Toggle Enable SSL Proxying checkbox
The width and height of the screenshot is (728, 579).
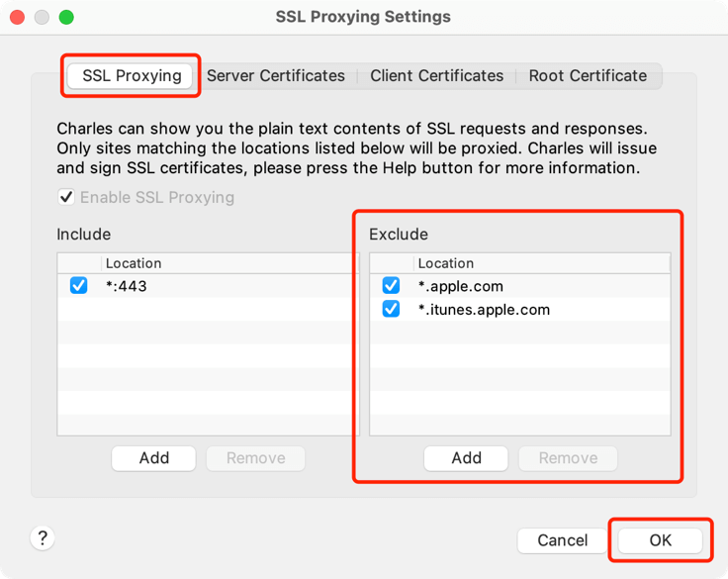click(66, 197)
